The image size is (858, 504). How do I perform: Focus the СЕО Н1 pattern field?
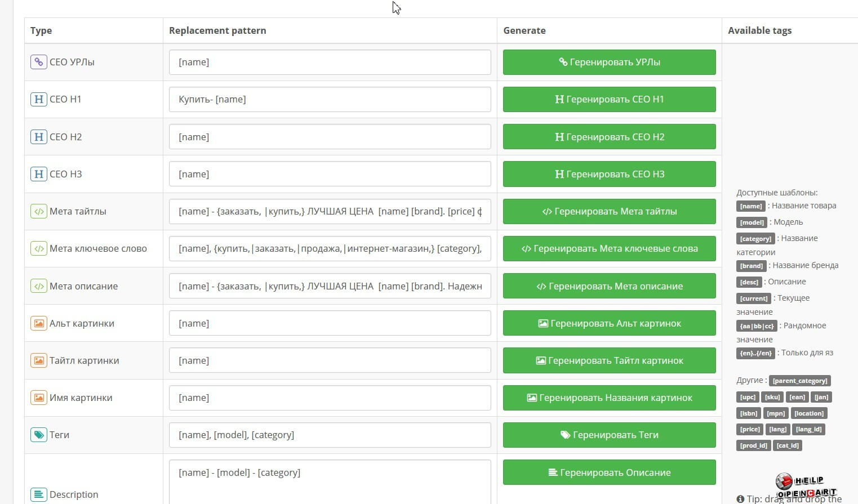click(330, 99)
